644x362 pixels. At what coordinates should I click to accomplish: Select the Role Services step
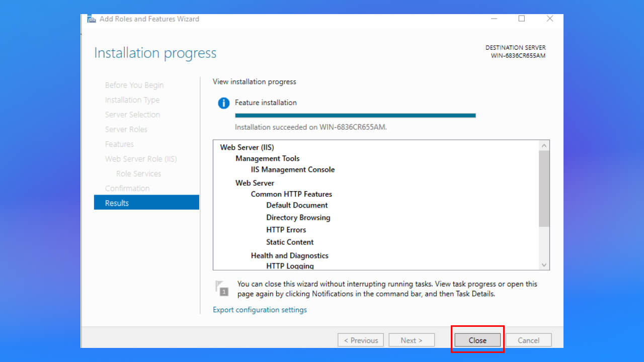pos(138,173)
